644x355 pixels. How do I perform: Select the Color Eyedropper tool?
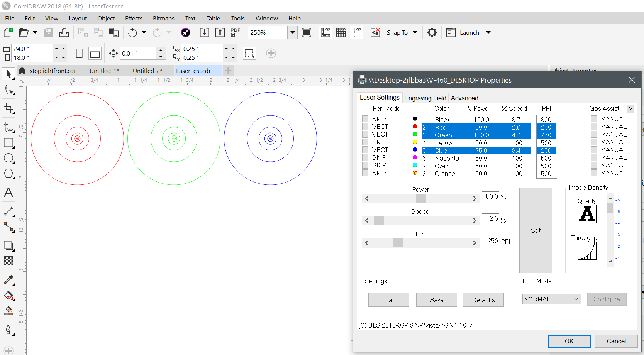pyautogui.click(x=8, y=280)
